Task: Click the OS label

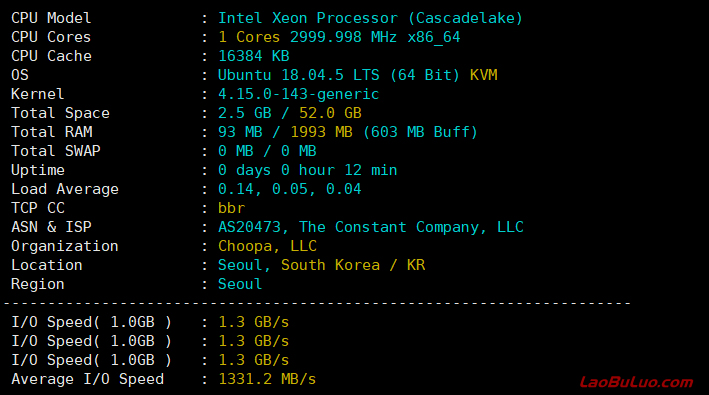Action: pyautogui.click(x=20, y=75)
